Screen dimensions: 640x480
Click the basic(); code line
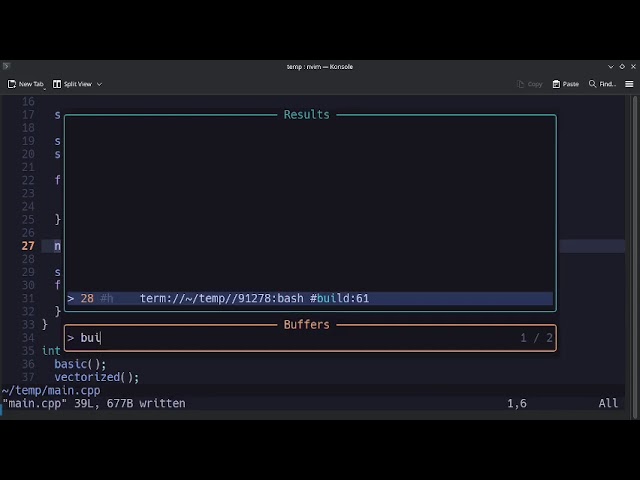(x=80, y=364)
